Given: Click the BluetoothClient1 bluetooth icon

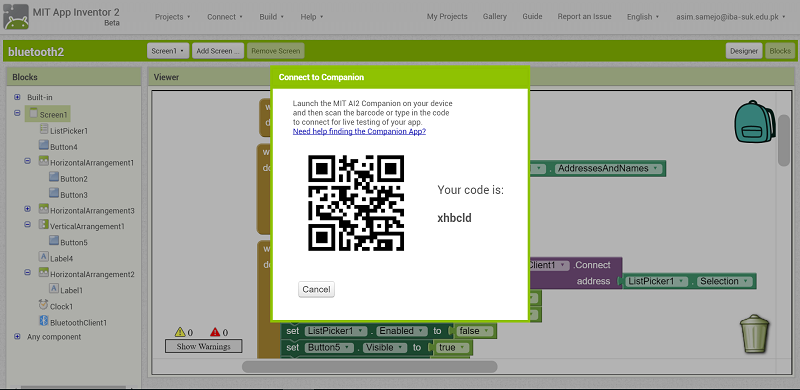Looking at the screenshot, I should tap(44, 321).
